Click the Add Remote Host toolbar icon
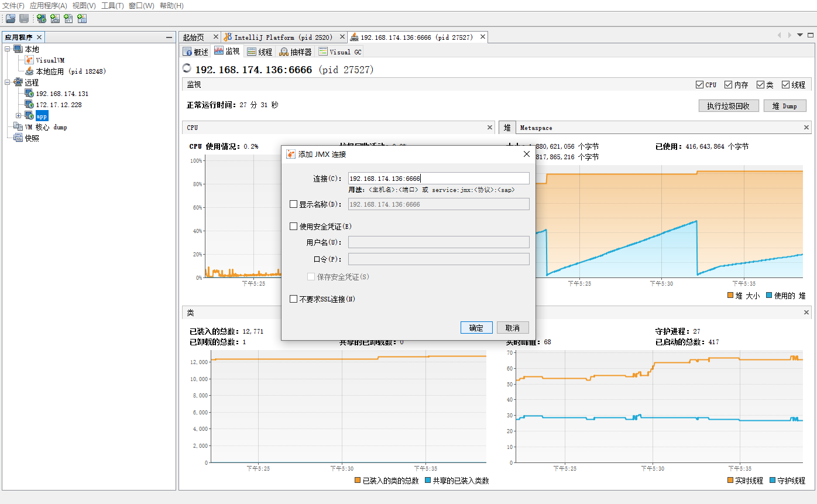 [42, 19]
